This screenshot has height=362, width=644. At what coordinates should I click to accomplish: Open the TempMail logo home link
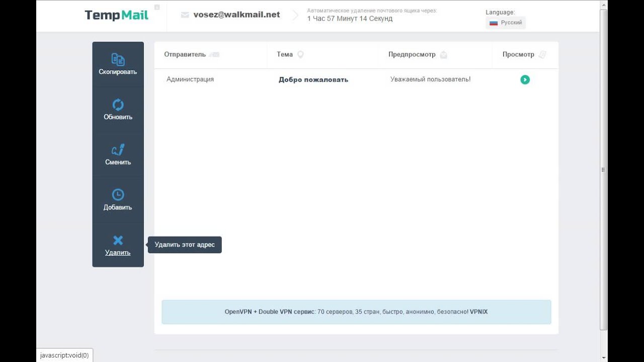pyautogui.click(x=117, y=15)
